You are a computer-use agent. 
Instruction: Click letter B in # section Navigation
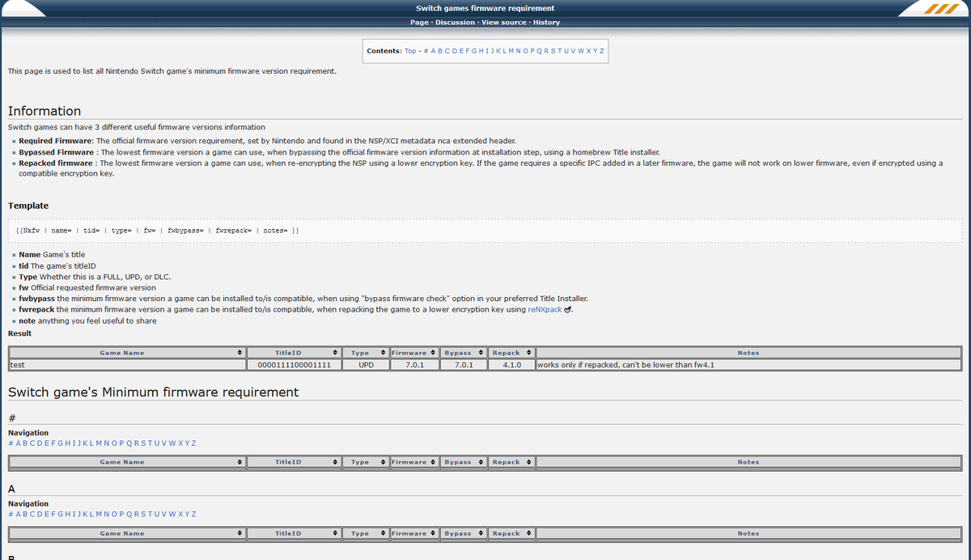25,443
